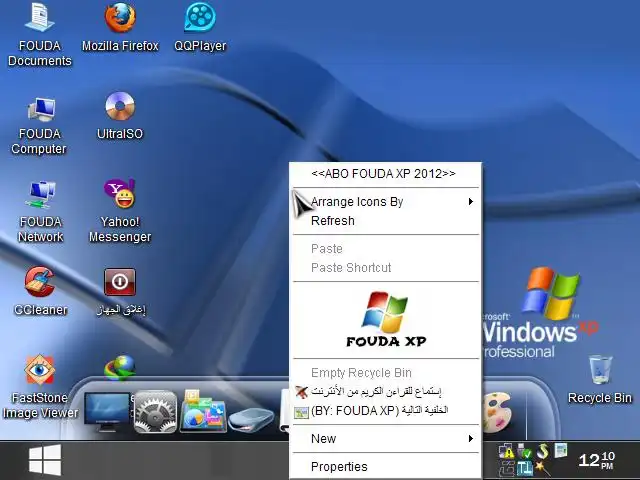
Task: Select the FOUDA Computer icon
Action: (x=39, y=125)
